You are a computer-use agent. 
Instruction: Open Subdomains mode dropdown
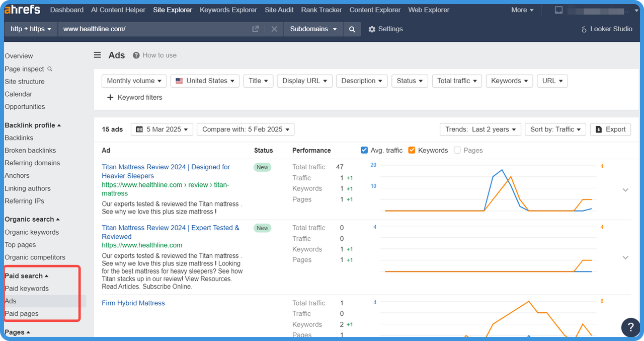tap(313, 29)
